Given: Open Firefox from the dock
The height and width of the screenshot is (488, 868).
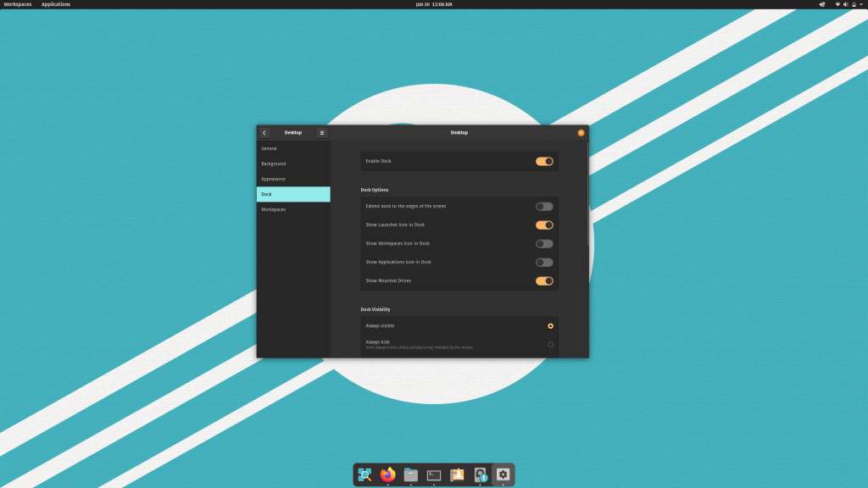Looking at the screenshot, I should click(386, 474).
